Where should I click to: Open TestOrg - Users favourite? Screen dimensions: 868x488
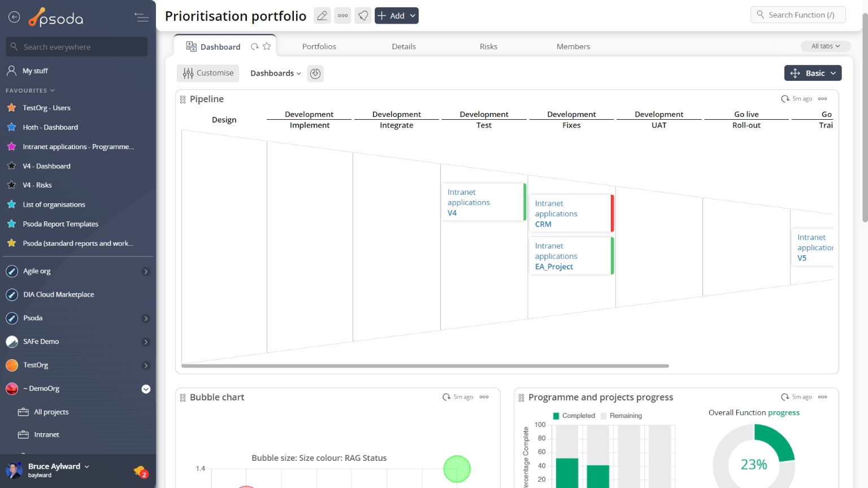point(46,108)
